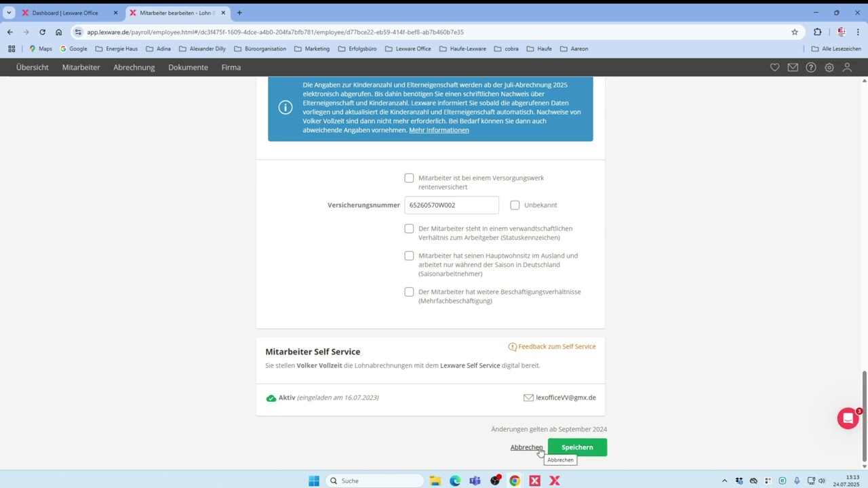Open the Marketing bookmark folder
The height and width of the screenshot is (488, 868).
(x=311, y=49)
